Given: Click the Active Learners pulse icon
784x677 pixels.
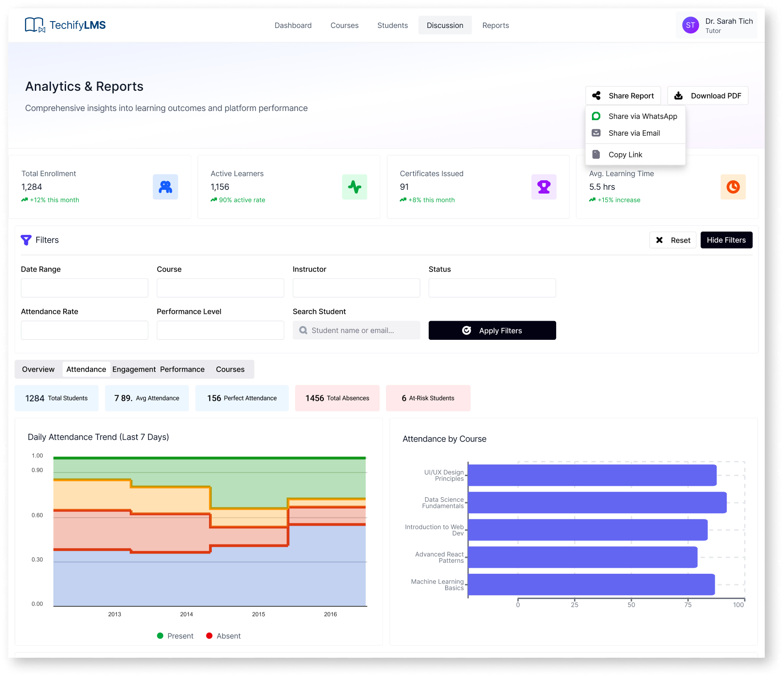Looking at the screenshot, I should (x=354, y=187).
